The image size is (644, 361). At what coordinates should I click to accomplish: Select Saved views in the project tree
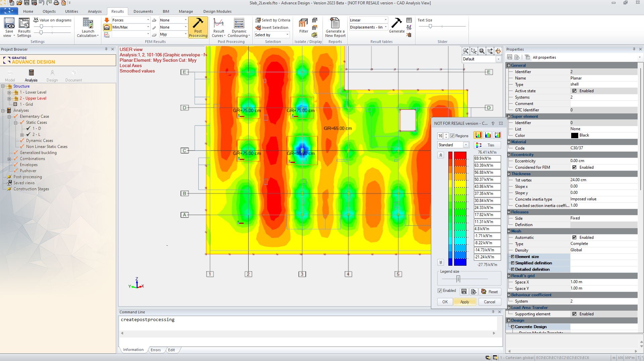(24, 183)
